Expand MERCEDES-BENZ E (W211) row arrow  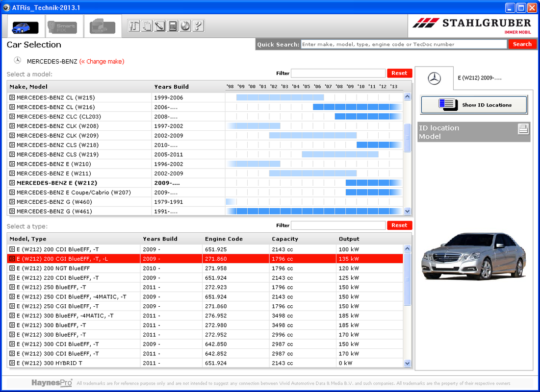point(12,173)
